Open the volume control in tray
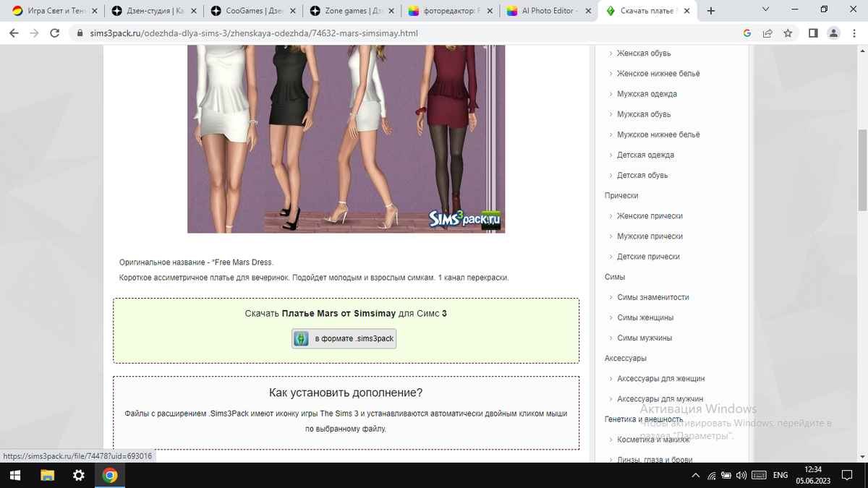 pyautogui.click(x=741, y=476)
